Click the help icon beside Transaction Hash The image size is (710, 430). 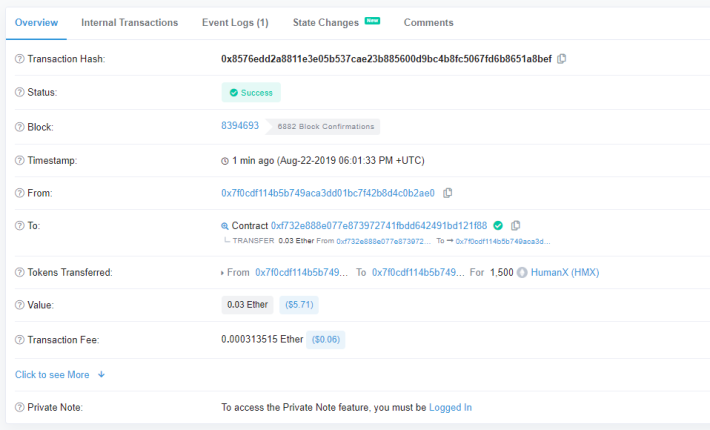[x=19, y=59]
